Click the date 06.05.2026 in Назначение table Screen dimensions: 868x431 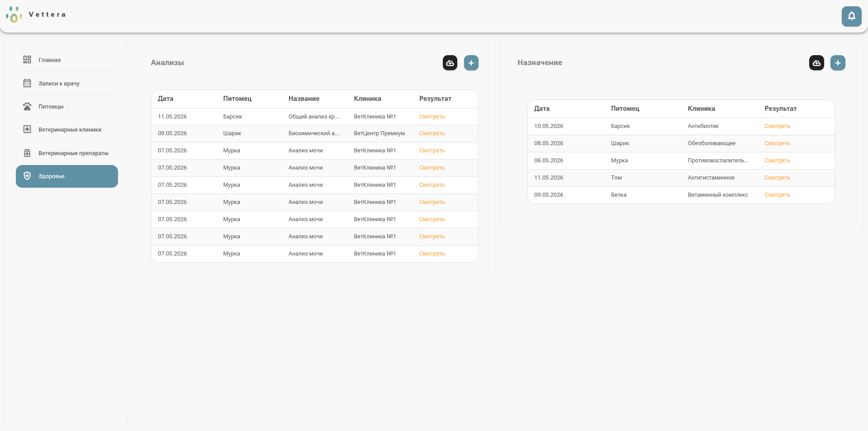coord(549,161)
